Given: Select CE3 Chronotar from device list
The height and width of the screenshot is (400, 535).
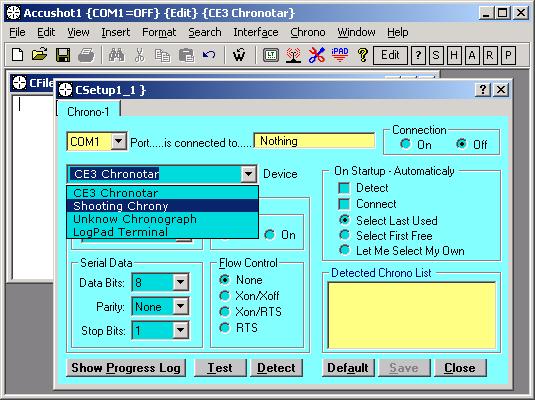Looking at the screenshot, I should 163,193.
